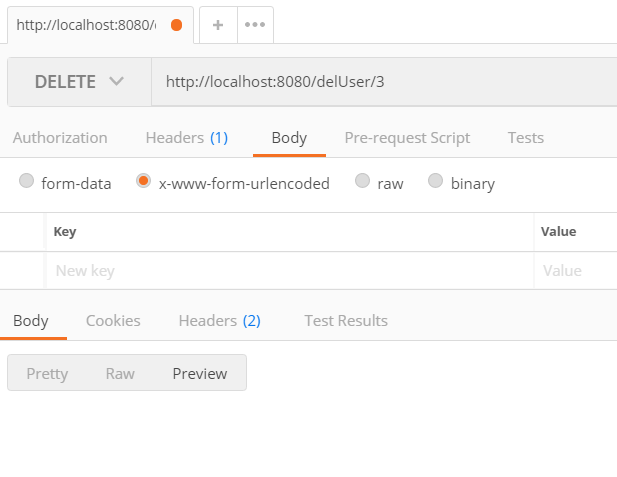Open the response Headers (2) tab
This screenshot has width=617, height=477.
(x=219, y=321)
